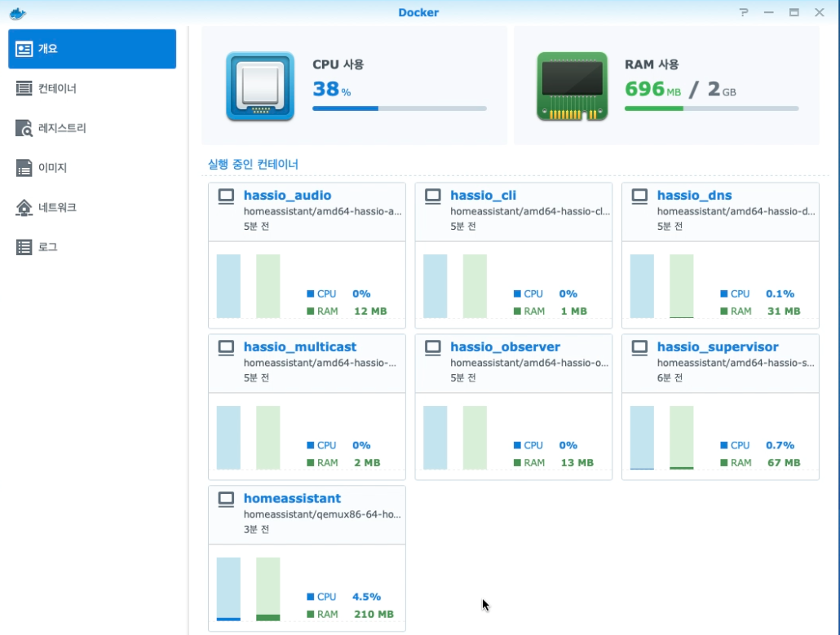The width and height of the screenshot is (840, 635).
Task: Open the 이미지 images tab
Action: [x=92, y=168]
